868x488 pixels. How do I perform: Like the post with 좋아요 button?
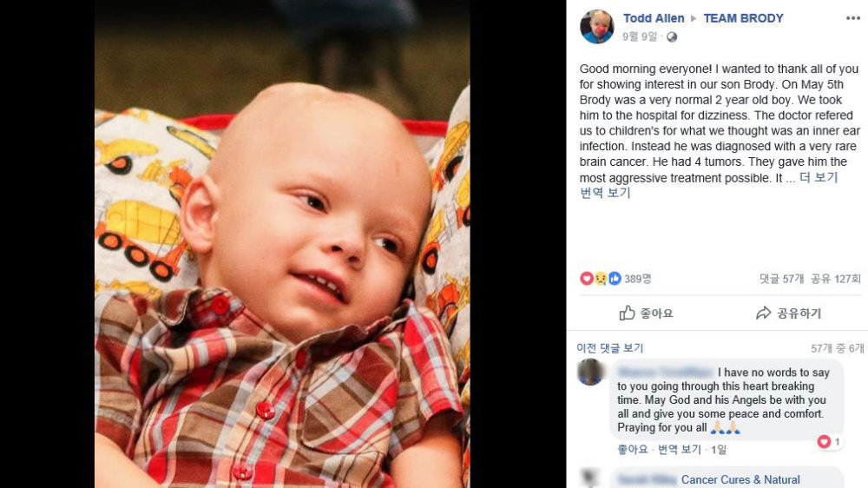pyautogui.click(x=646, y=313)
